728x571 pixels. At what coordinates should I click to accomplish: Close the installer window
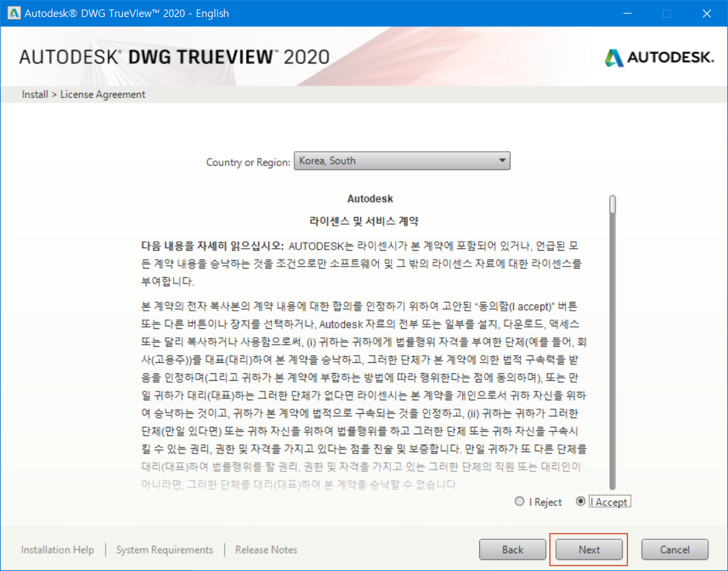pyautogui.click(x=707, y=14)
